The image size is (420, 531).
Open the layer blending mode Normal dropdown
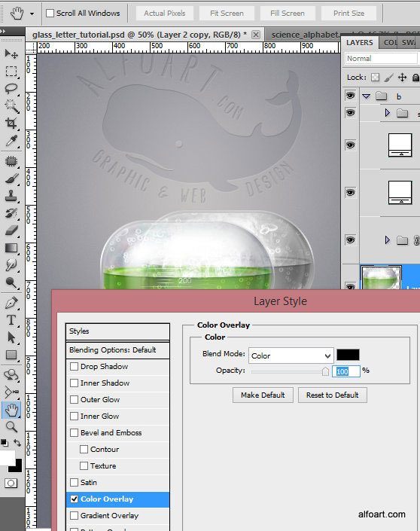382,58
